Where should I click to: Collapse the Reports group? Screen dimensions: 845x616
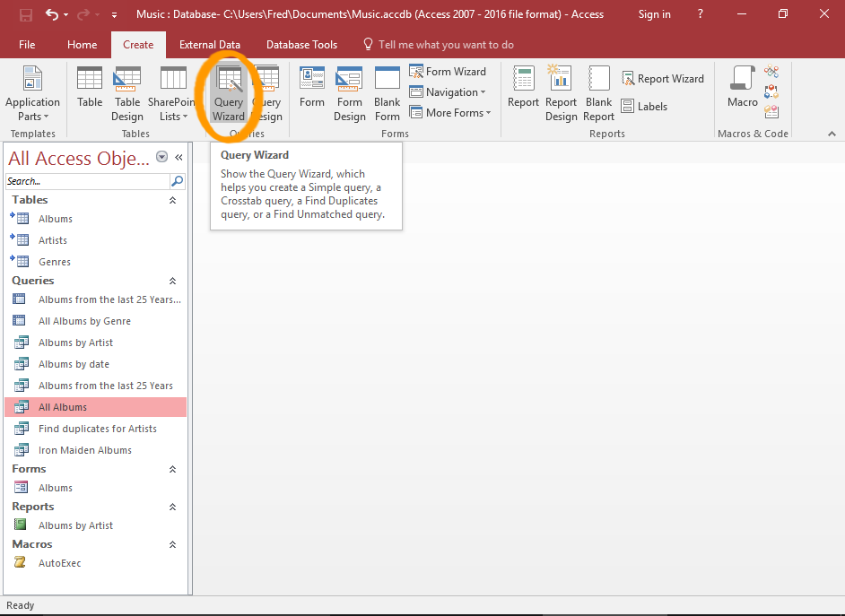coord(172,508)
